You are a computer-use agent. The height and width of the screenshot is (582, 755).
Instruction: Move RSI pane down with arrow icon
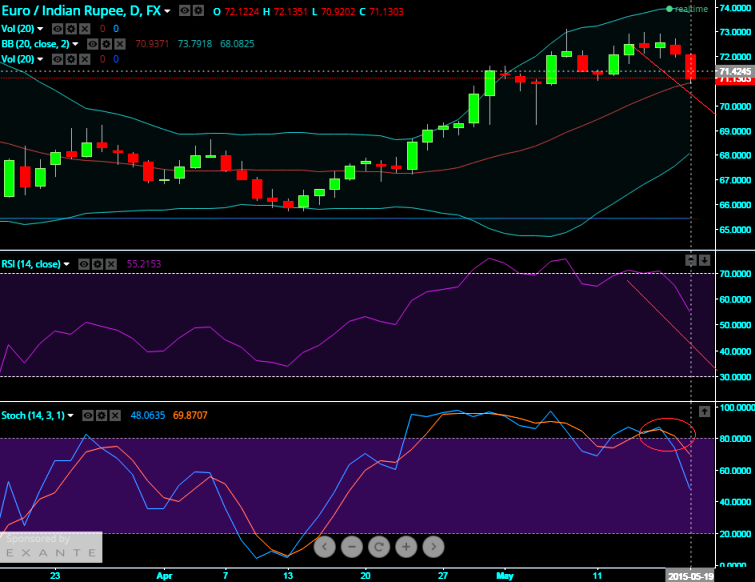[x=704, y=260]
